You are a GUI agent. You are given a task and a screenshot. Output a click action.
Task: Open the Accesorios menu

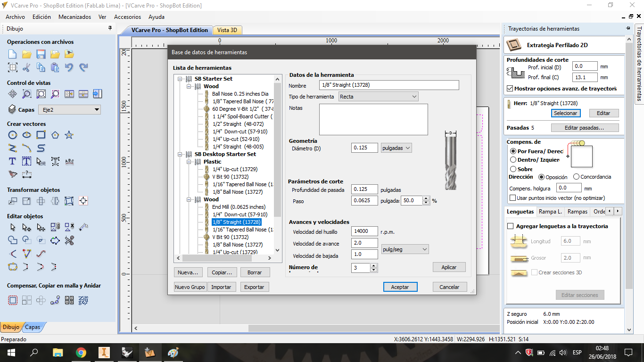coord(127,16)
